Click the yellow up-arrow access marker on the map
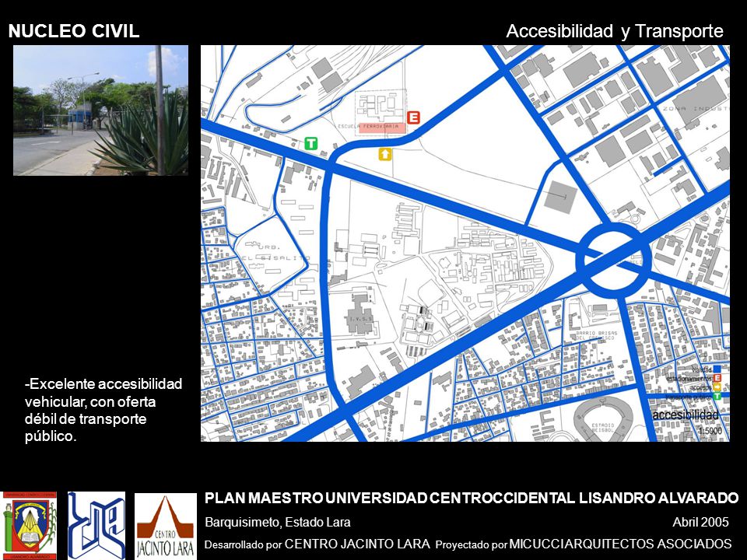Image resolution: width=747 pixels, height=560 pixels. coord(385,154)
